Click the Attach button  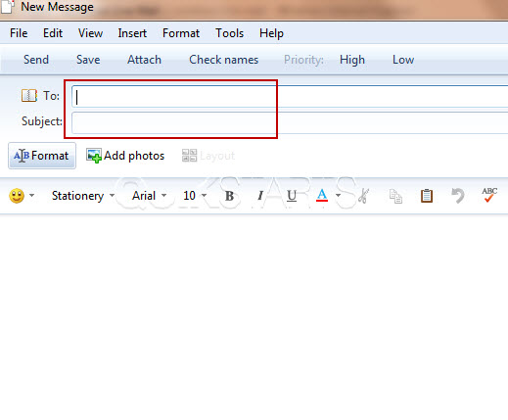(x=144, y=60)
